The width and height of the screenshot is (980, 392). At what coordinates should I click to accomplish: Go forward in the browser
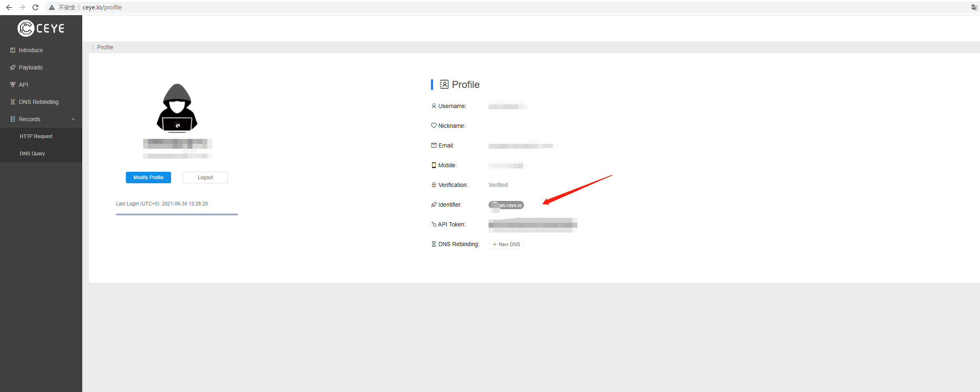(22, 7)
